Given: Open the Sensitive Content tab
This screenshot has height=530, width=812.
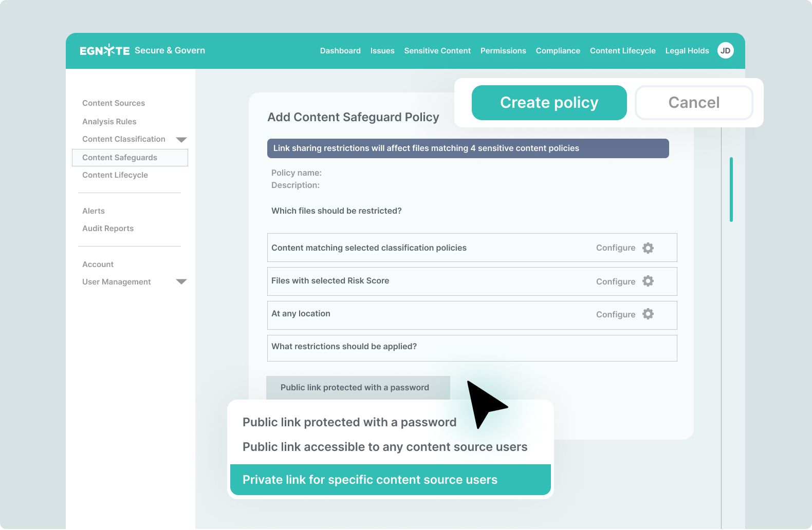Looking at the screenshot, I should tap(437, 51).
